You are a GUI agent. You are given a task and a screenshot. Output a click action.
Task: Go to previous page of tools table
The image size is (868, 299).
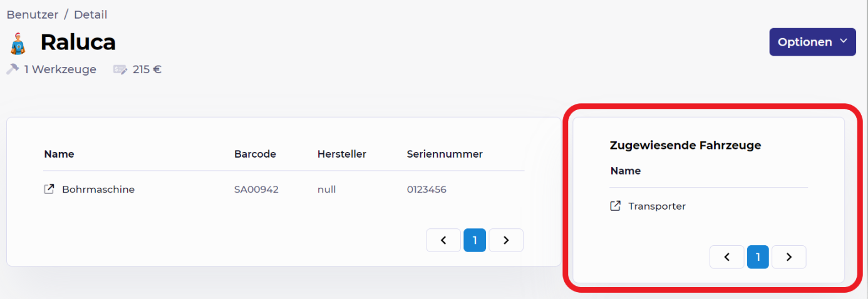[443, 240]
